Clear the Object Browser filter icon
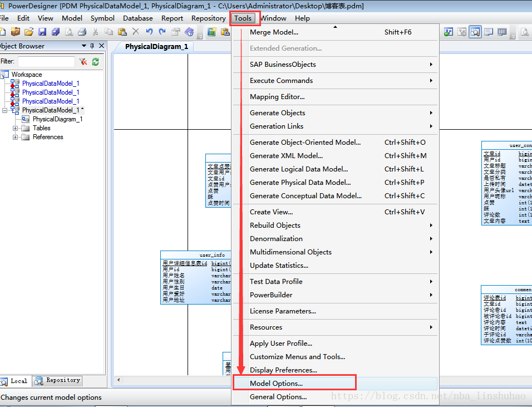Screen dimensions: 532x407 coord(83,61)
